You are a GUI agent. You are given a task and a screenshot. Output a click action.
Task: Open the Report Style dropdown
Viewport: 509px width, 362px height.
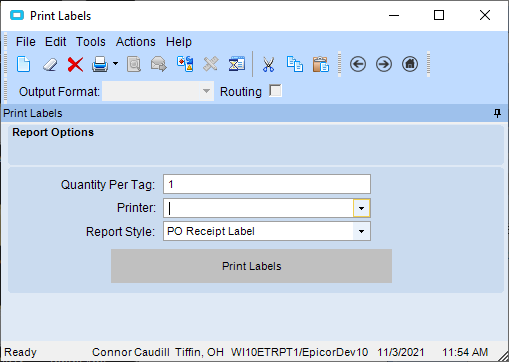[x=361, y=231]
